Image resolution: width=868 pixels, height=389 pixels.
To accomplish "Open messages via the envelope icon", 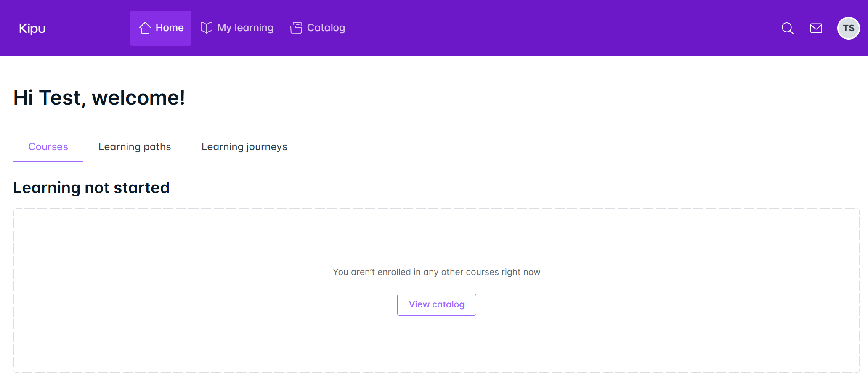I will pos(816,28).
